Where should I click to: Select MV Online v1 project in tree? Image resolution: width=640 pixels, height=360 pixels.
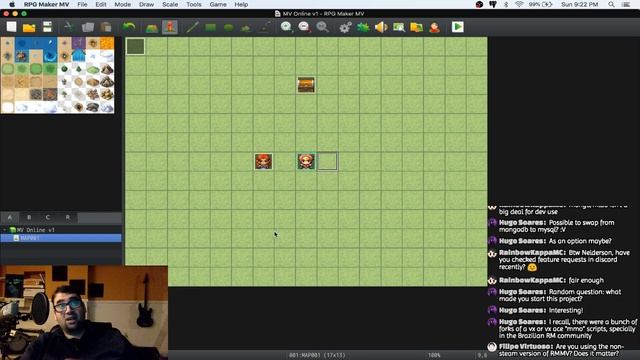[x=36, y=230]
